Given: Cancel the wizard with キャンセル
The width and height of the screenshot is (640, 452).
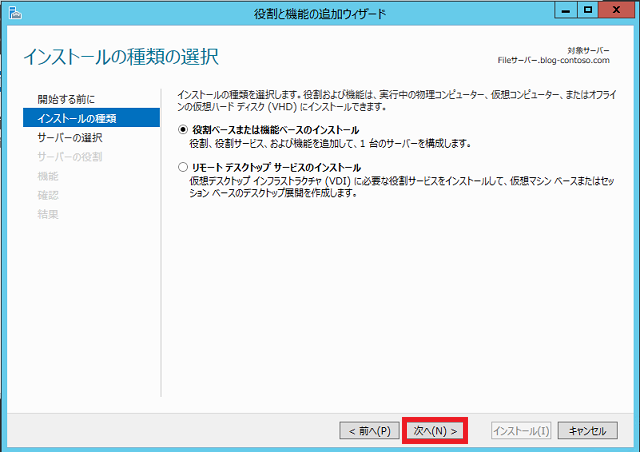Looking at the screenshot, I should 587,430.
